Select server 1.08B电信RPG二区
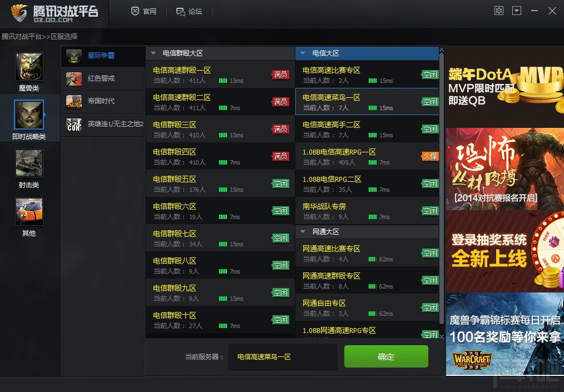The image size is (564, 392). click(x=367, y=184)
